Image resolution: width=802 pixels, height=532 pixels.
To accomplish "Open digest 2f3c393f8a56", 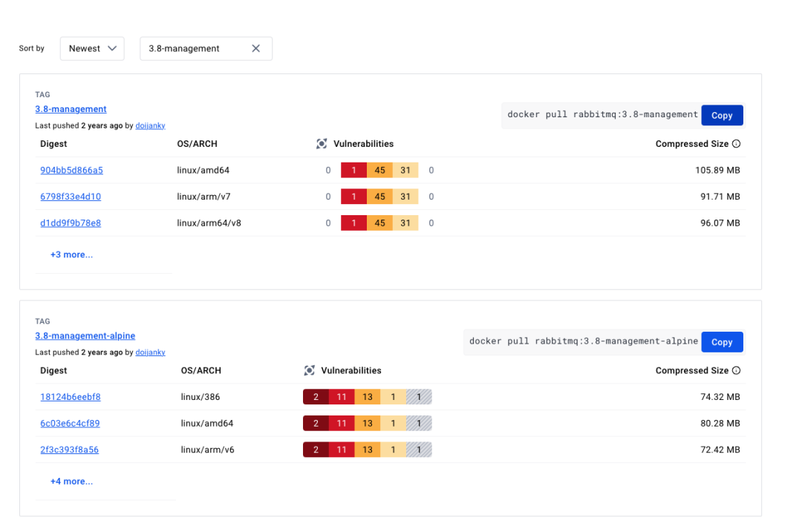I will point(70,450).
